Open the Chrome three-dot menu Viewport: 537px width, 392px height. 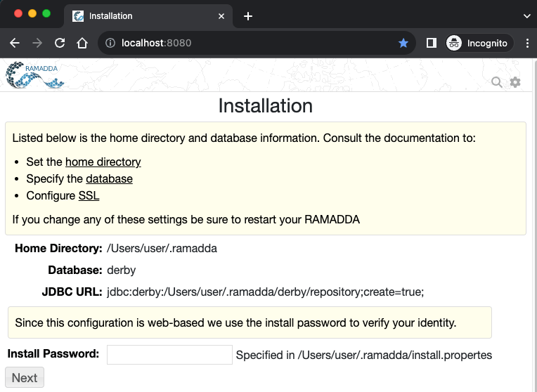point(527,43)
